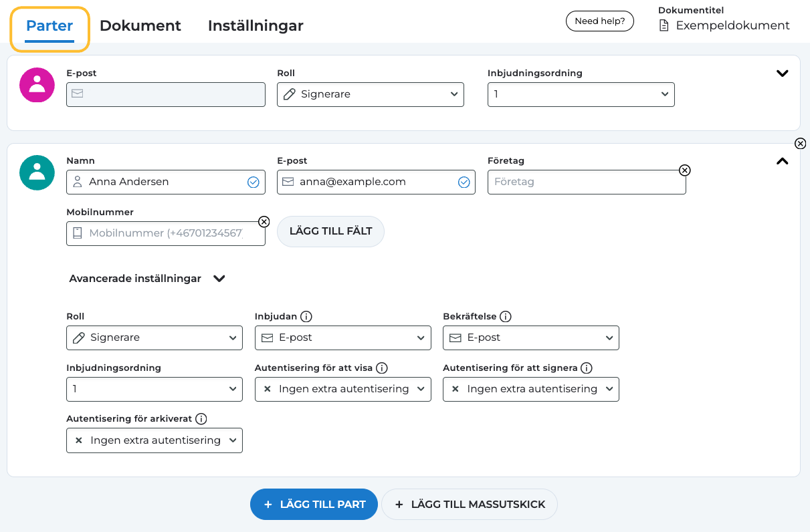Collapse the Anna Andersen party card
The image size is (810, 532).
782,161
